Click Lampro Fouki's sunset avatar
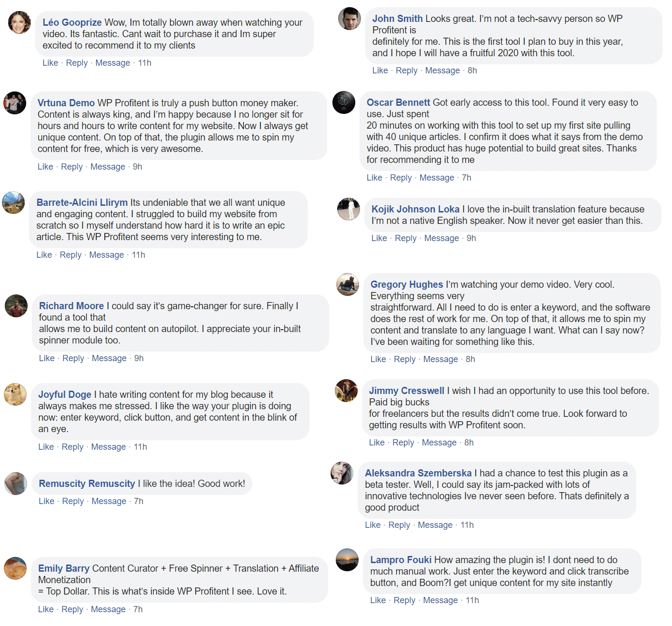Viewport: 672px width, 626px height. click(x=347, y=560)
